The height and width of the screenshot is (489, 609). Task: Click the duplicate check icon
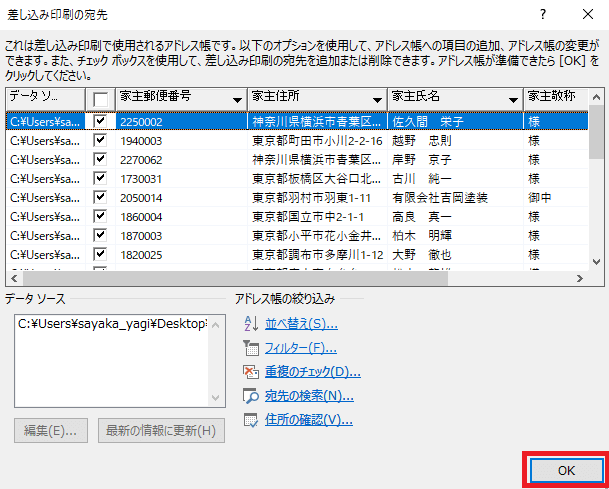[250, 372]
